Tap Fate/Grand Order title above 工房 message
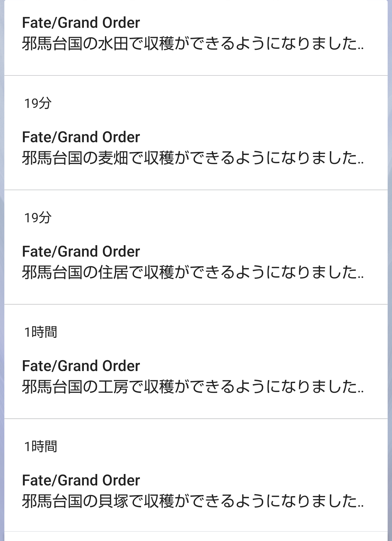The image size is (392, 541). 81,366
